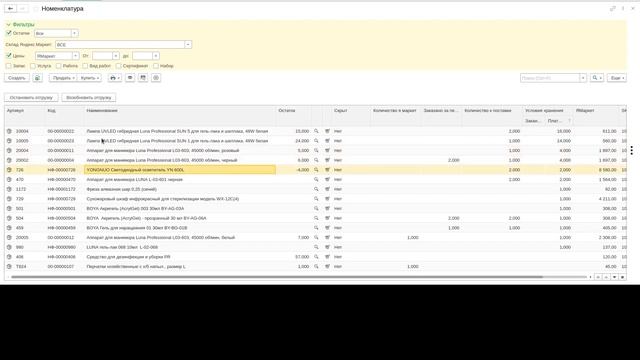Click the Склад Яндекс Маркет input field

click(x=120, y=44)
